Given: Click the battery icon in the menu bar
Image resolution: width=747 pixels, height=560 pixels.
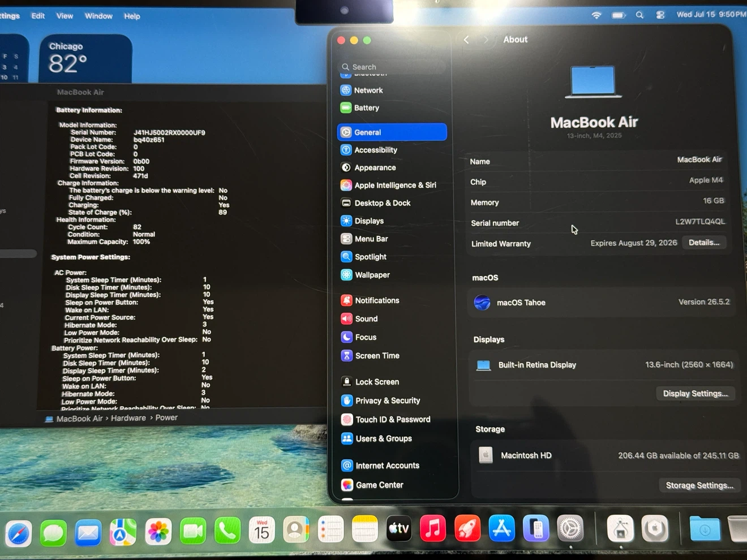Looking at the screenshot, I should tap(619, 15).
